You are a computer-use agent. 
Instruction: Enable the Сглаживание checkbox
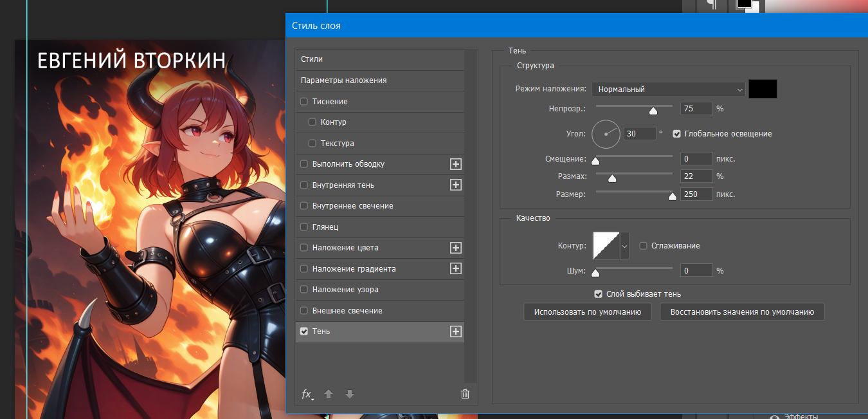click(643, 246)
